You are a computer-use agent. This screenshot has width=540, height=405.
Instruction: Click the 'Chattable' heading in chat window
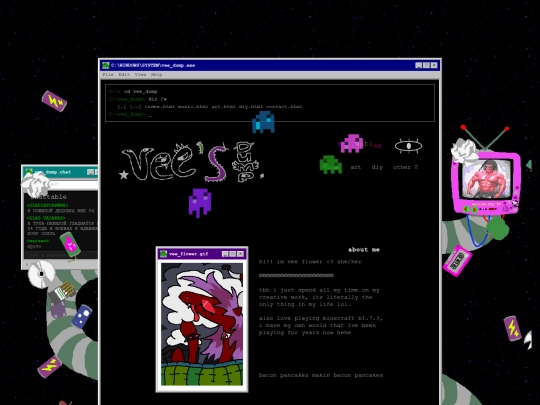pos(49,197)
